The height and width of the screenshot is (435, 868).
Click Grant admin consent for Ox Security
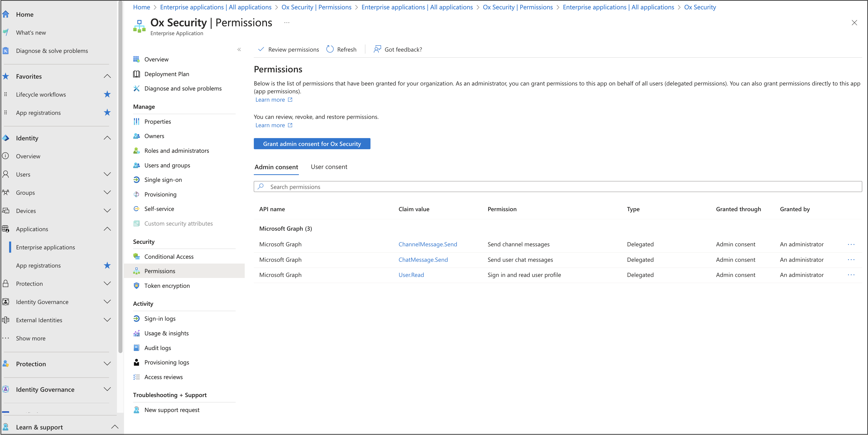tap(312, 144)
